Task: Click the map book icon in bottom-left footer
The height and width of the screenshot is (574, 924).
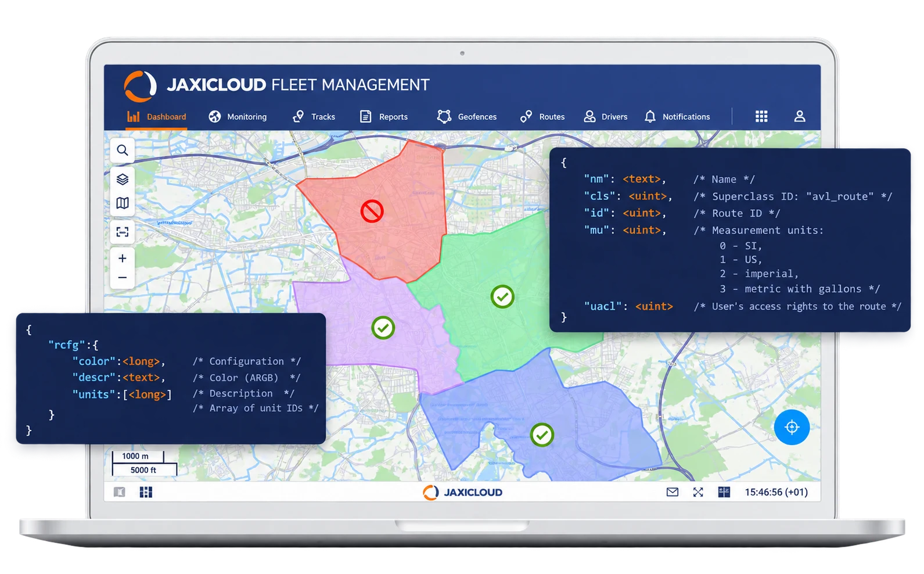Action: [x=120, y=492]
